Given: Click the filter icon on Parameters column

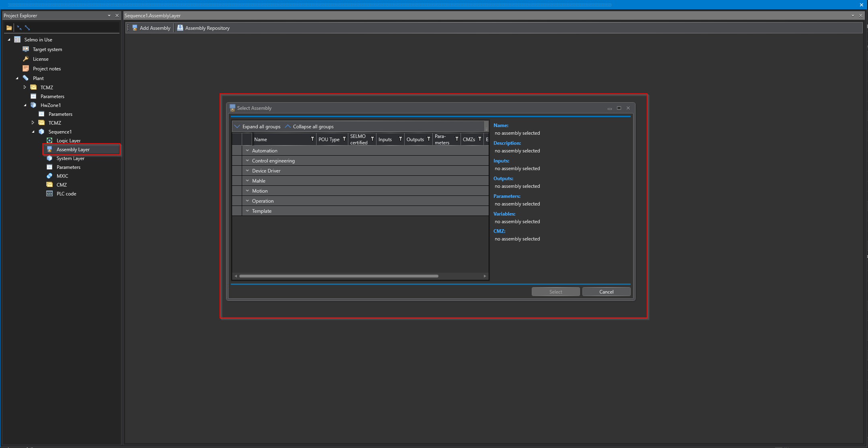Looking at the screenshot, I should point(457,139).
